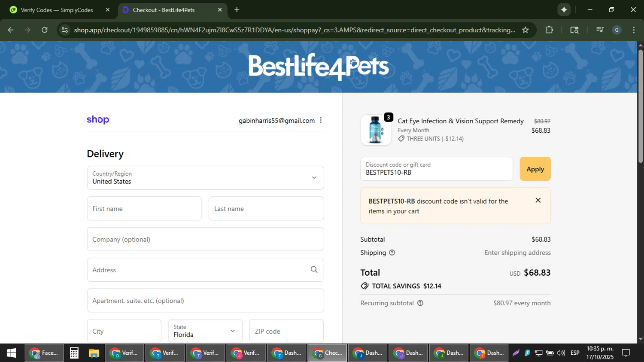The height and width of the screenshot is (362, 644).
Task: Click the volume speaker tray icon
Action: pos(561,353)
